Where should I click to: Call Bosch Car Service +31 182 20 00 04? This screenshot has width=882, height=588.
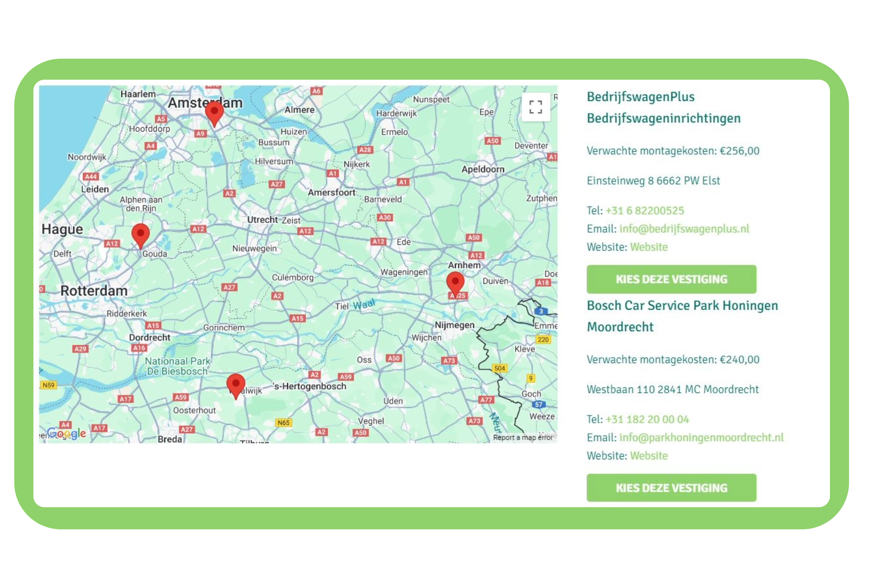point(647,419)
